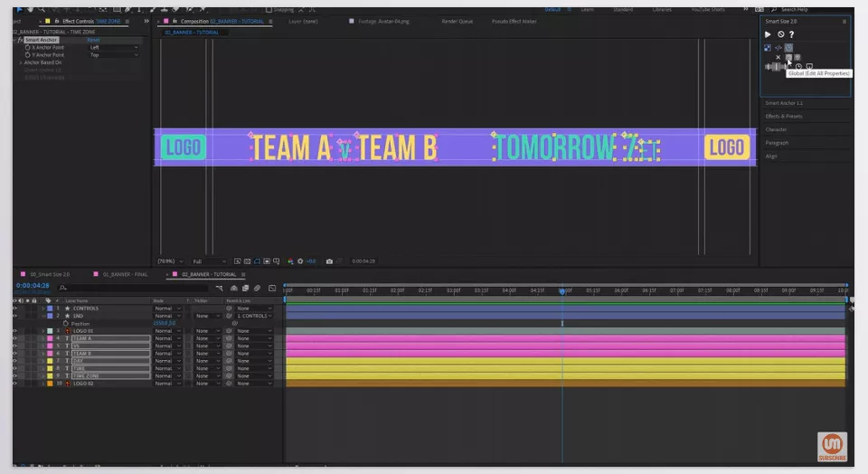
Task: Toggle motion blur icon in timeline header
Action: click(x=257, y=288)
